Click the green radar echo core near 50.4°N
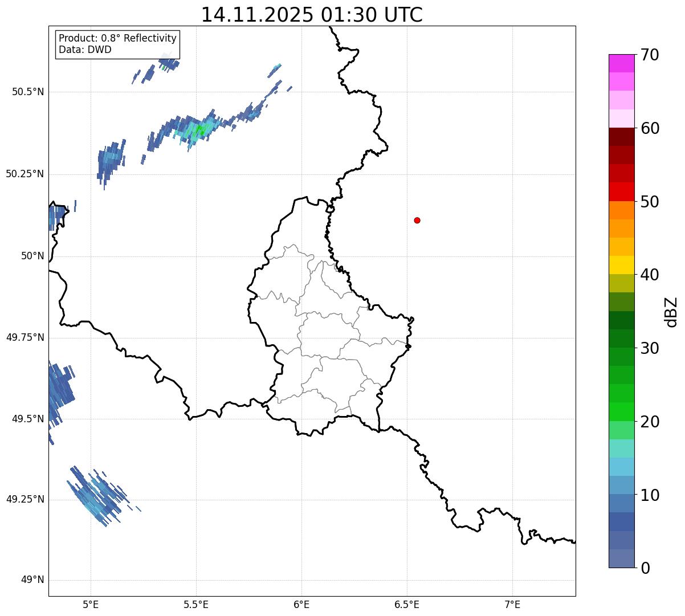Screen dimensions: 685x616 [199, 130]
